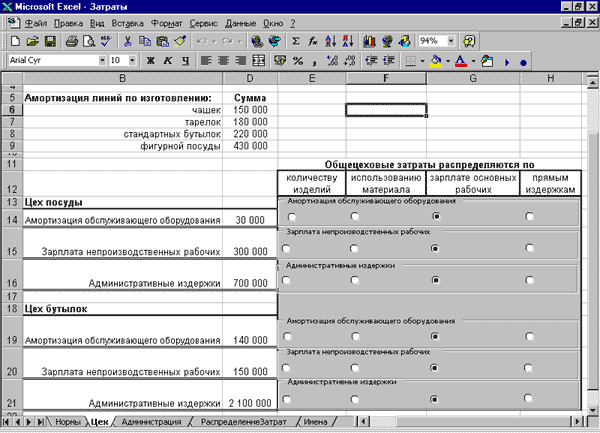Screen dimensions: 600x433
Task: Open the Вставка menu
Action: [128, 23]
